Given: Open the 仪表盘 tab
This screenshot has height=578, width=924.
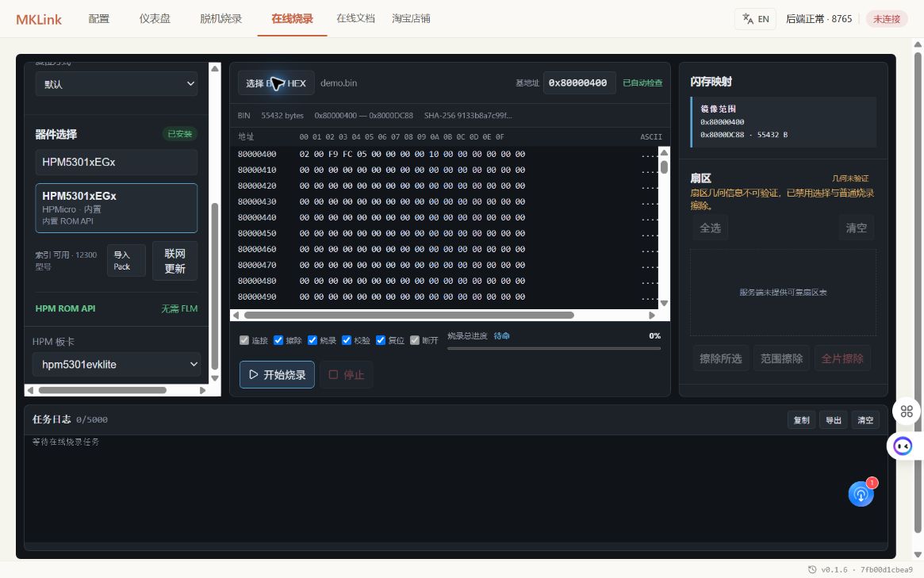Looking at the screenshot, I should pos(155,19).
